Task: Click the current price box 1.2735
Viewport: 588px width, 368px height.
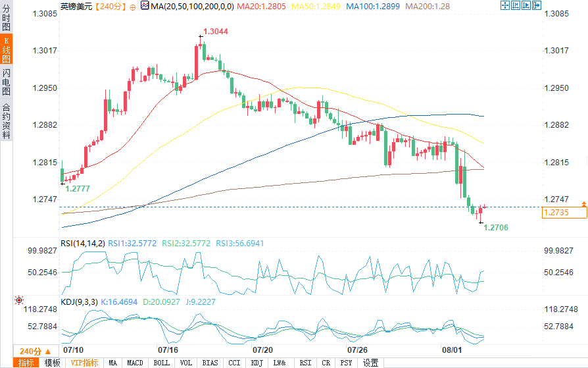Action: (x=564, y=213)
